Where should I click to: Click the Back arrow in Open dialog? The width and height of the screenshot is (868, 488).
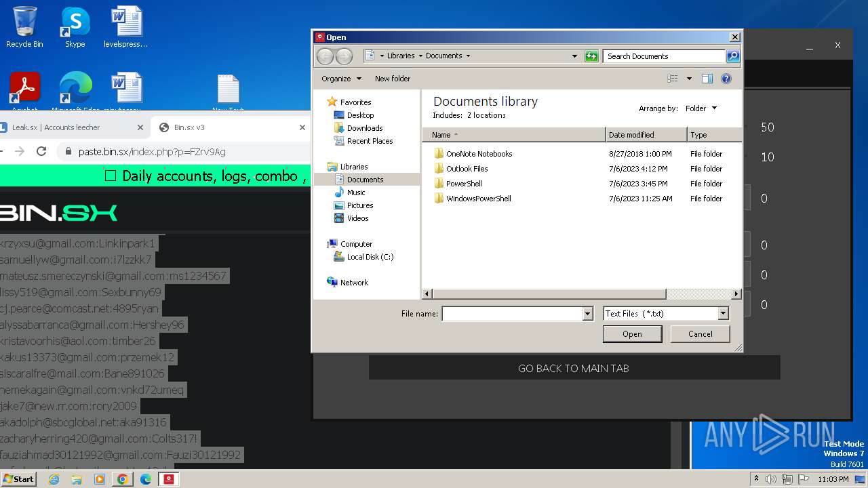pyautogui.click(x=325, y=56)
